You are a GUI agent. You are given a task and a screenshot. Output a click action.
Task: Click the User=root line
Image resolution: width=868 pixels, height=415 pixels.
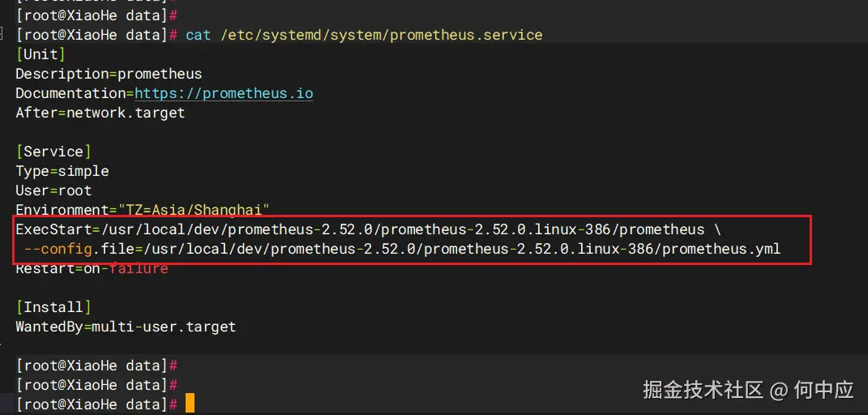pos(53,190)
